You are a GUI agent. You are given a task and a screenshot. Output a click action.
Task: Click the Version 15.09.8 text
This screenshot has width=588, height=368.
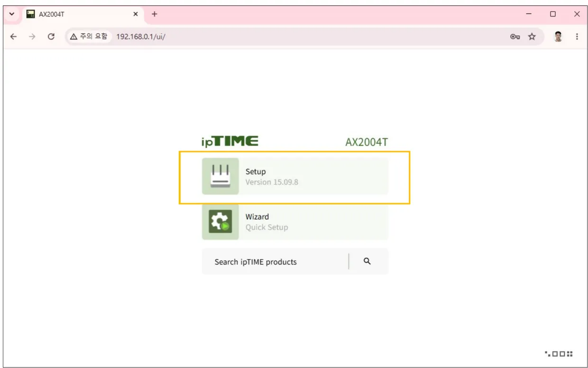coord(272,182)
